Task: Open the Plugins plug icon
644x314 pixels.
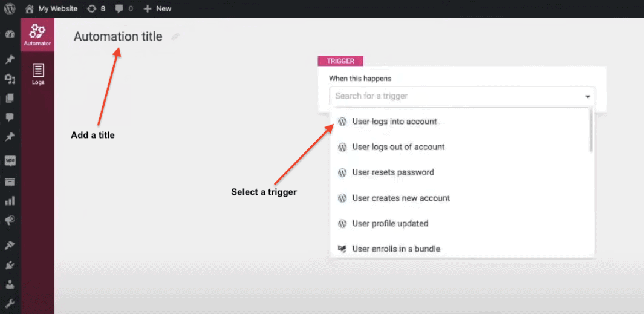Action: [10, 265]
